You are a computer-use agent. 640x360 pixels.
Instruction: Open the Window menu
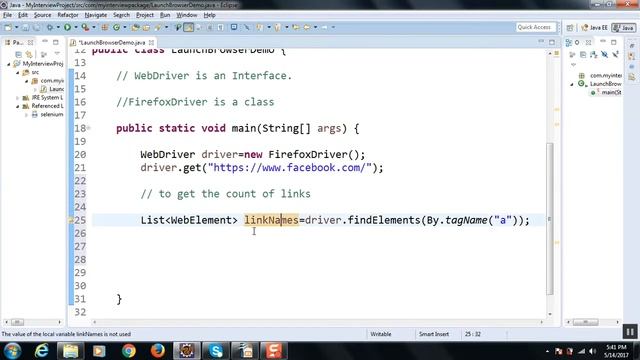(187, 15)
